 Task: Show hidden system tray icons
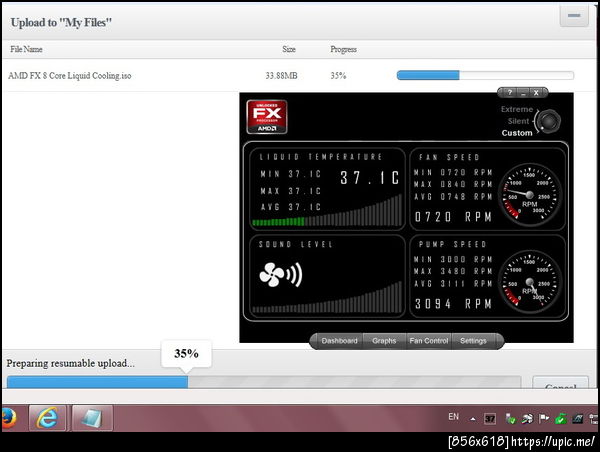[473, 419]
